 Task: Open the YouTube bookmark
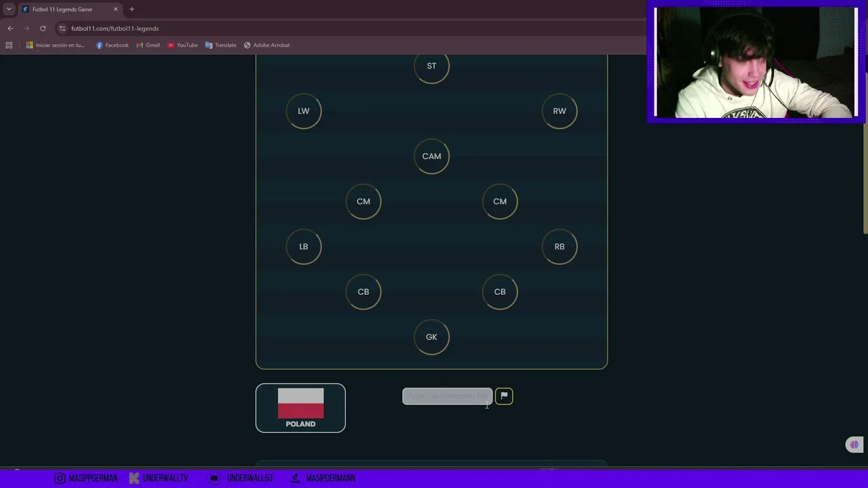(x=182, y=45)
